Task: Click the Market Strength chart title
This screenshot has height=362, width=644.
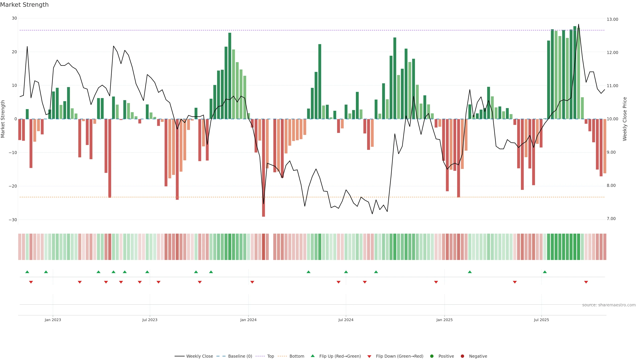Action: click(x=24, y=5)
